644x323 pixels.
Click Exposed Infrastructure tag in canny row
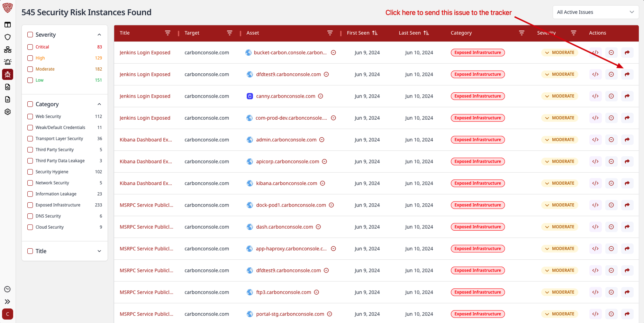pyautogui.click(x=478, y=96)
